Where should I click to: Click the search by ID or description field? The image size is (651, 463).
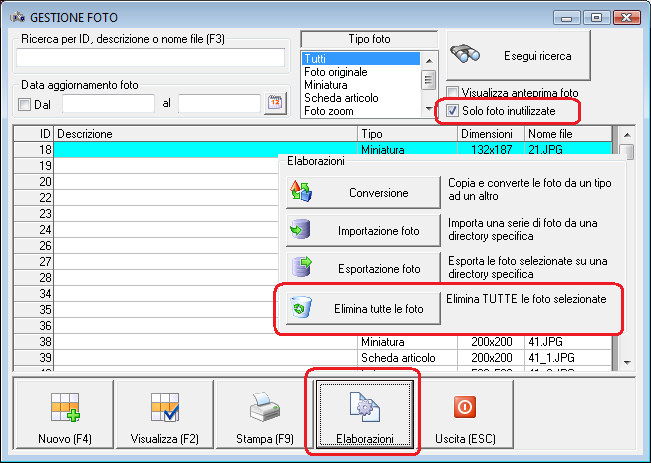coord(151,58)
